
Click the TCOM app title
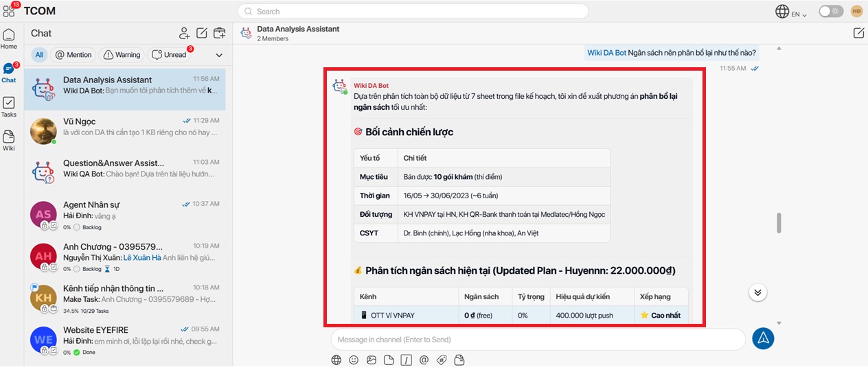coord(40,11)
